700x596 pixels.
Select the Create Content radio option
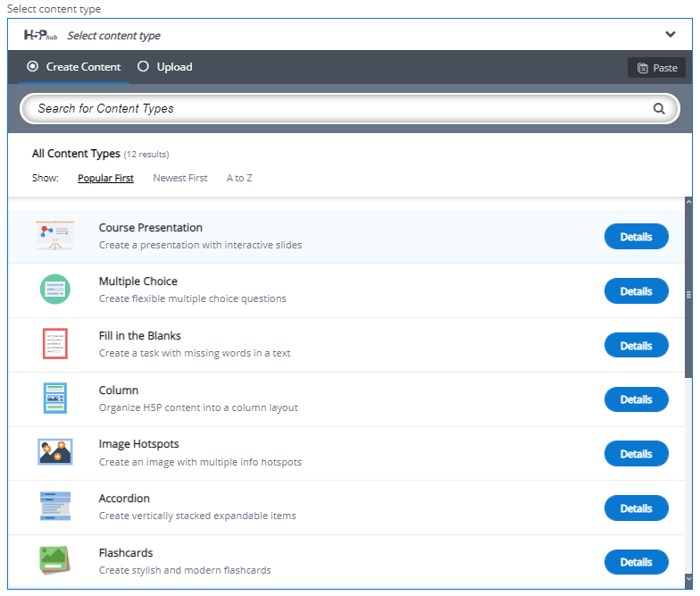pos(33,67)
